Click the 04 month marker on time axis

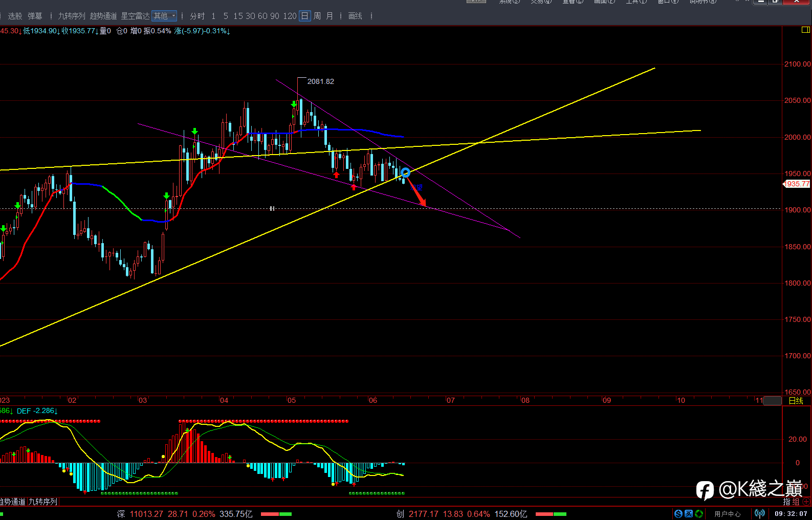pos(224,400)
